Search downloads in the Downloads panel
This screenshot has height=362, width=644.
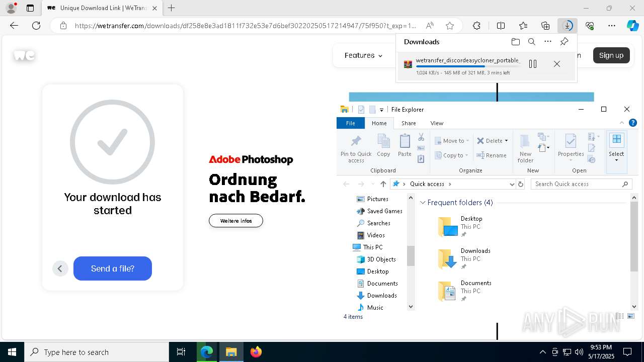(x=532, y=42)
